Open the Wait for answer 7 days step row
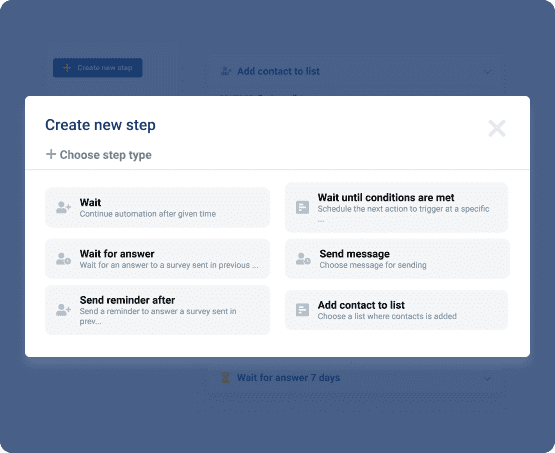Image resolution: width=555 pixels, height=453 pixels. (x=354, y=378)
